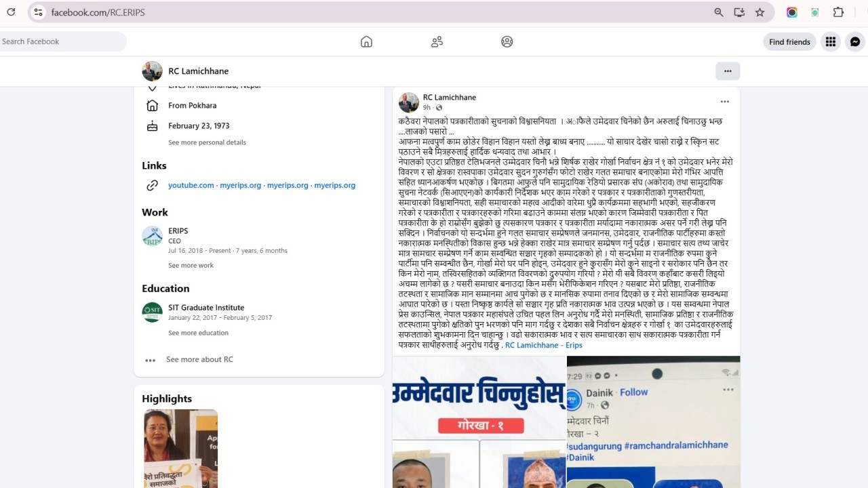Open the youtube.com link under Links
Screen dimensions: 868x488
(191, 185)
